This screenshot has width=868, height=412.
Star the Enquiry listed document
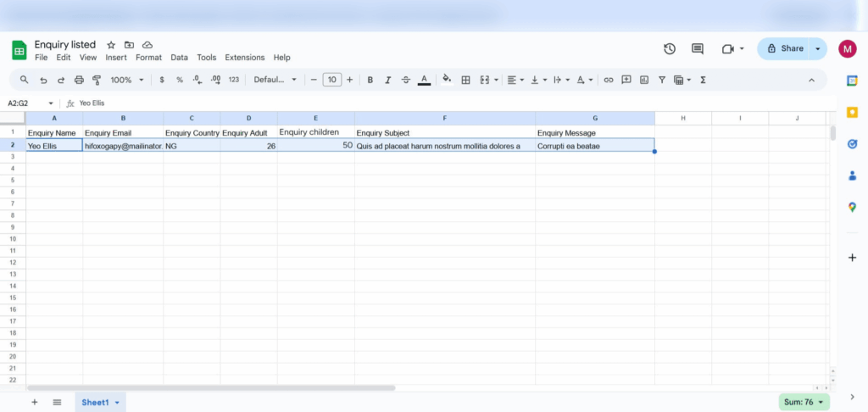pyautogui.click(x=111, y=45)
